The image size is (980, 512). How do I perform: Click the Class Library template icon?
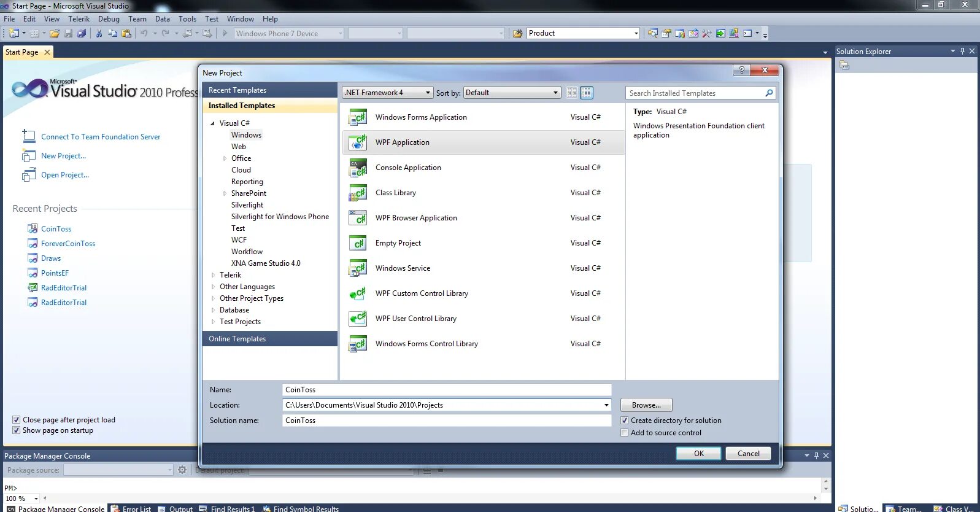click(x=358, y=193)
